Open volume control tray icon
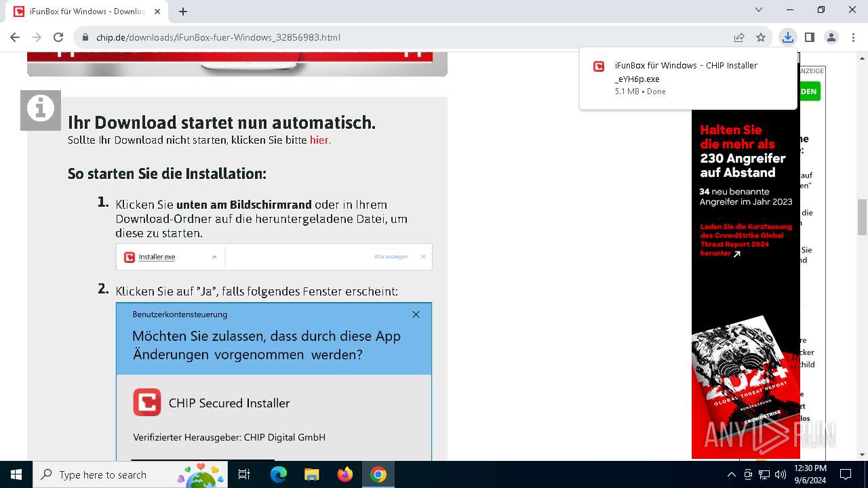 coord(781,474)
